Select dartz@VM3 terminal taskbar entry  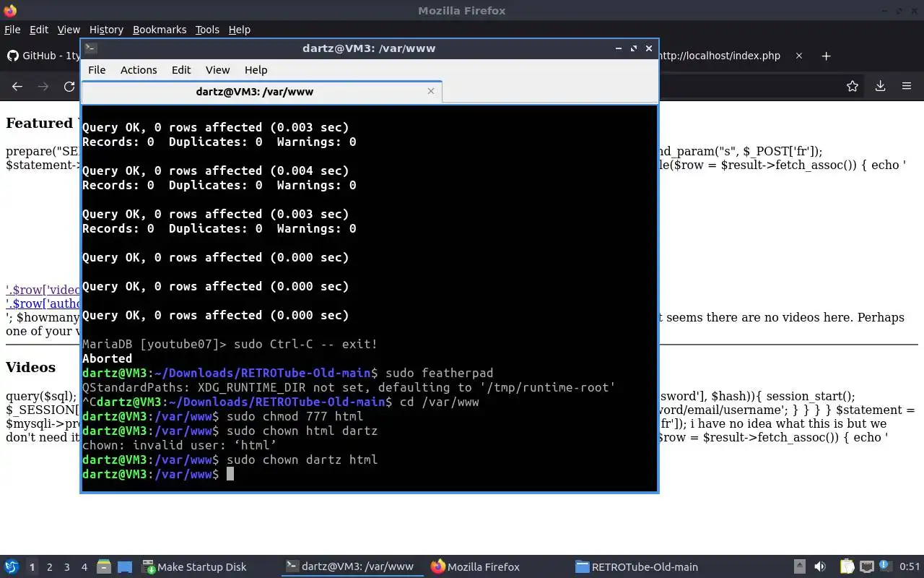(351, 567)
